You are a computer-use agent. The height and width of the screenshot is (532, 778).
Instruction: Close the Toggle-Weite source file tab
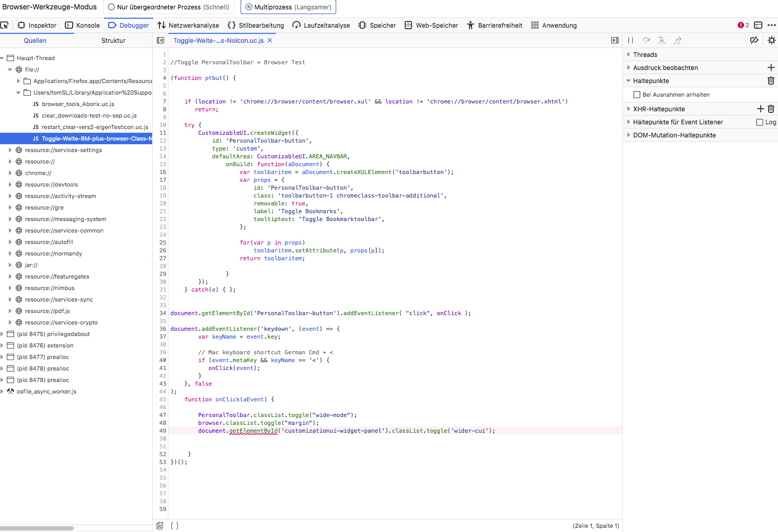[270, 40]
